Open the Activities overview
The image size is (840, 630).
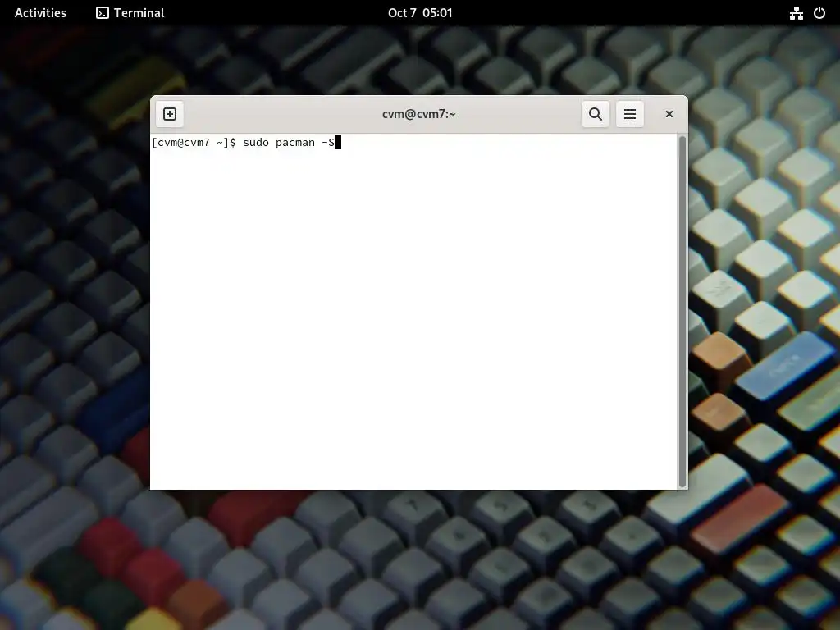pyautogui.click(x=40, y=13)
